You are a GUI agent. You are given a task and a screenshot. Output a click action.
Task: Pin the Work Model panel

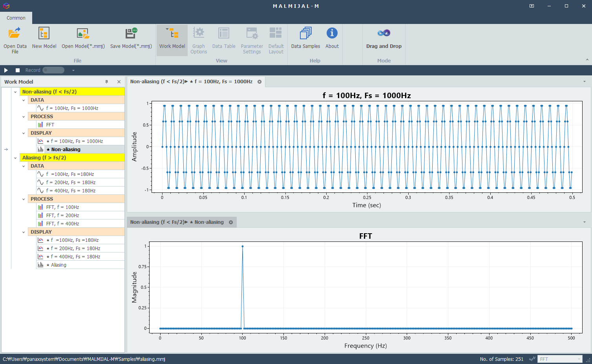click(106, 82)
